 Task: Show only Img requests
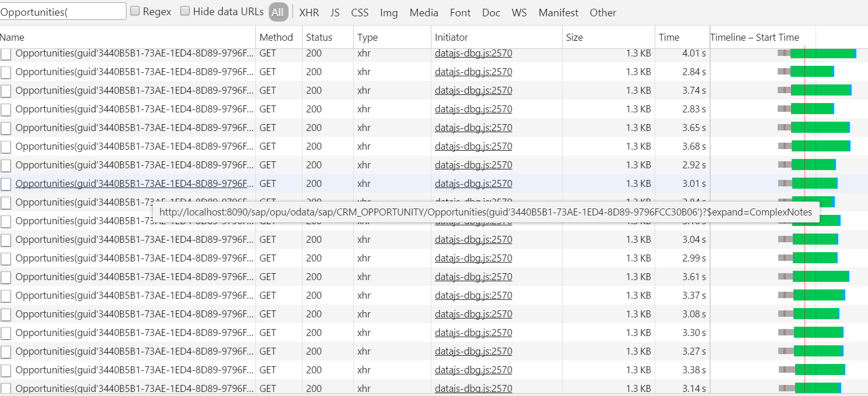[x=389, y=12]
